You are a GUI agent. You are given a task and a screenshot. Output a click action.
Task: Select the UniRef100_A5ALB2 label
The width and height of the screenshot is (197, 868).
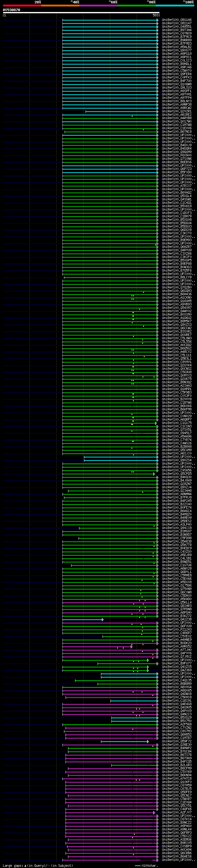click(x=177, y=47)
